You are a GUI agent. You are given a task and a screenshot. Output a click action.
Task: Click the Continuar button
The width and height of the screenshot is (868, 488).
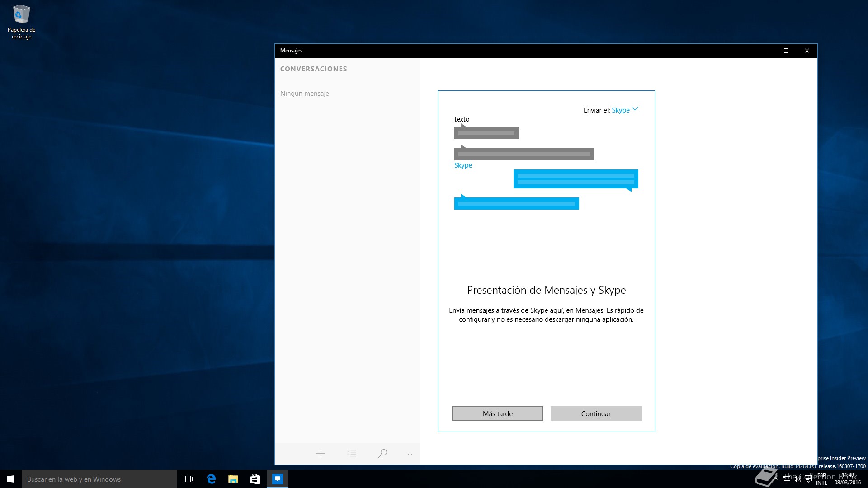pyautogui.click(x=596, y=413)
